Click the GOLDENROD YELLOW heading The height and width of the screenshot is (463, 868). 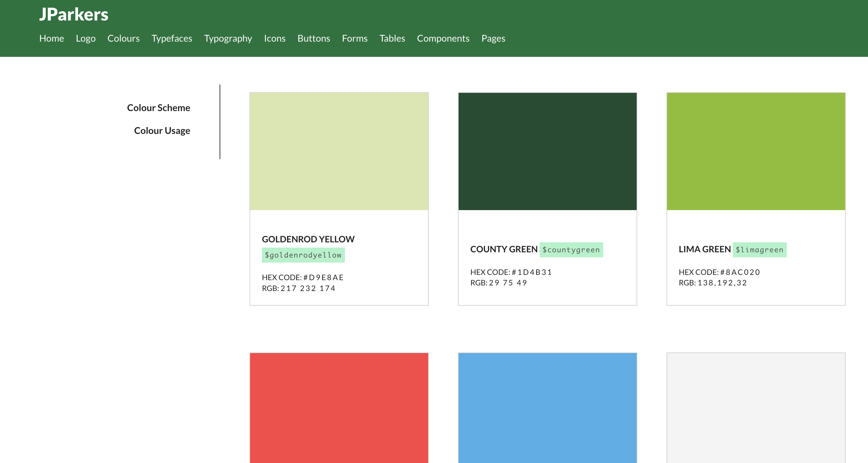[x=308, y=239]
